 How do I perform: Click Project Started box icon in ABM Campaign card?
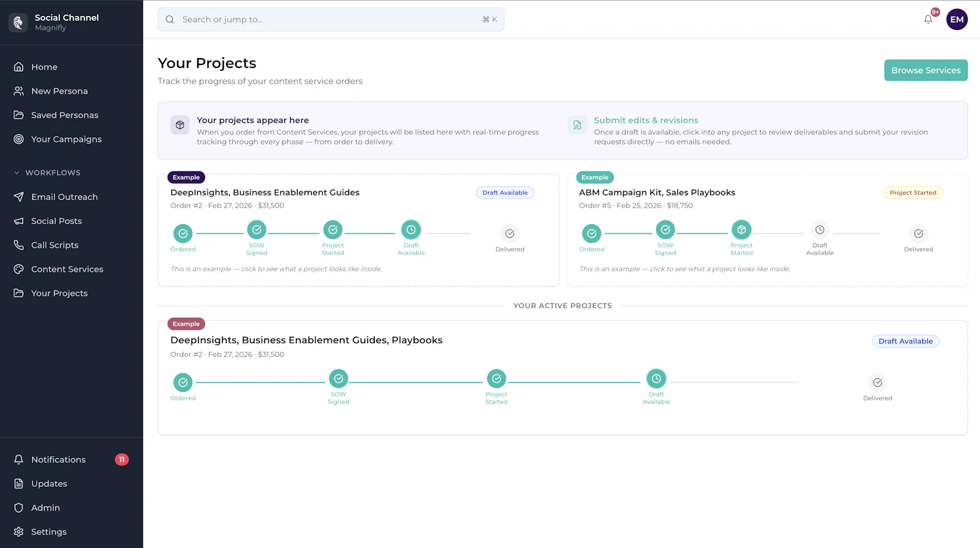pos(741,230)
